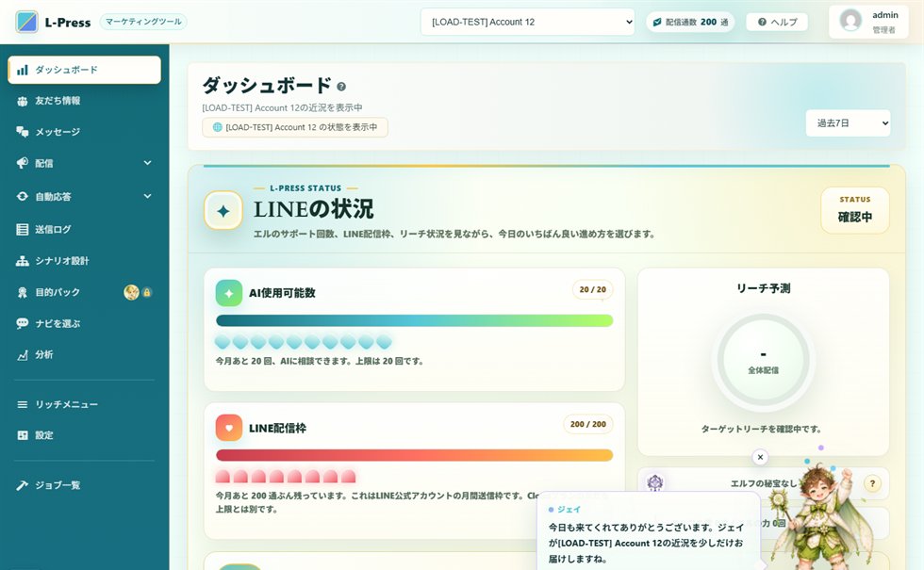Click the question mark beside エルフの秘宝なし

point(872,483)
